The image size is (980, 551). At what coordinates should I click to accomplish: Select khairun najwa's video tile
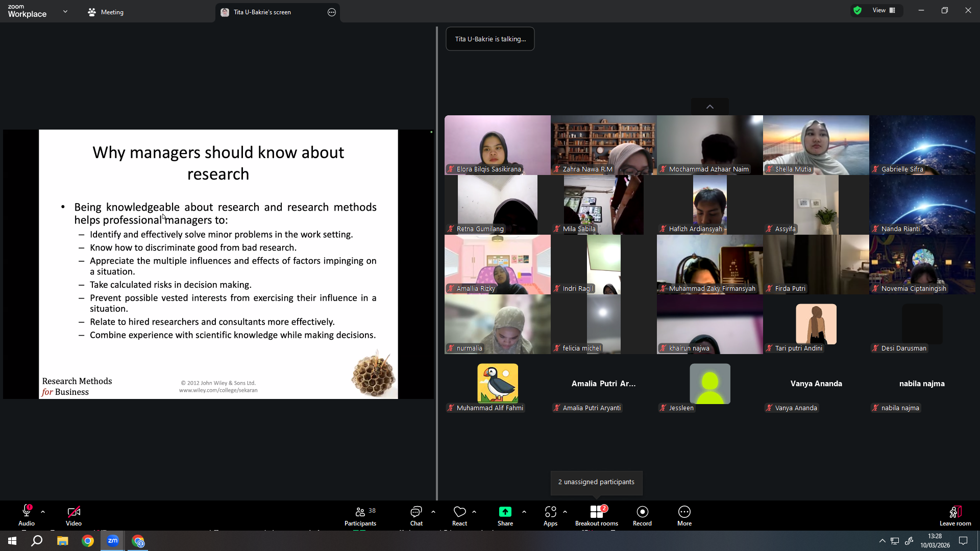tap(710, 324)
